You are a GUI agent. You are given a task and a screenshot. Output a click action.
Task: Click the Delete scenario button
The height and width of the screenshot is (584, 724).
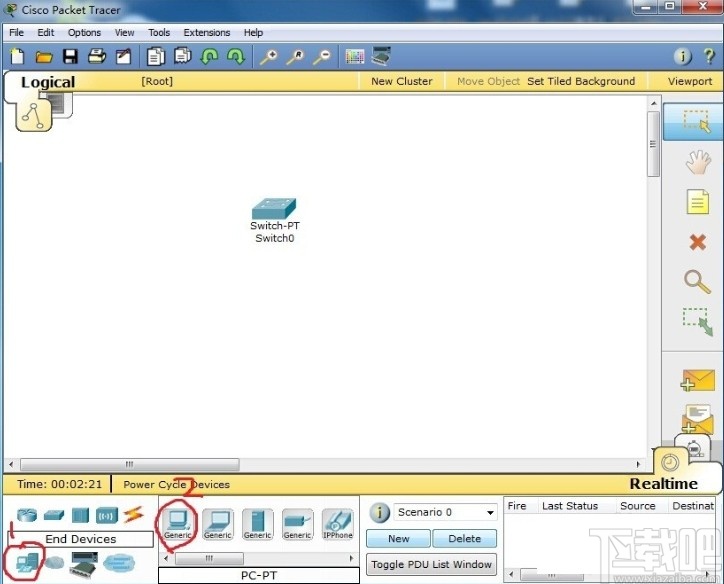pos(465,539)
